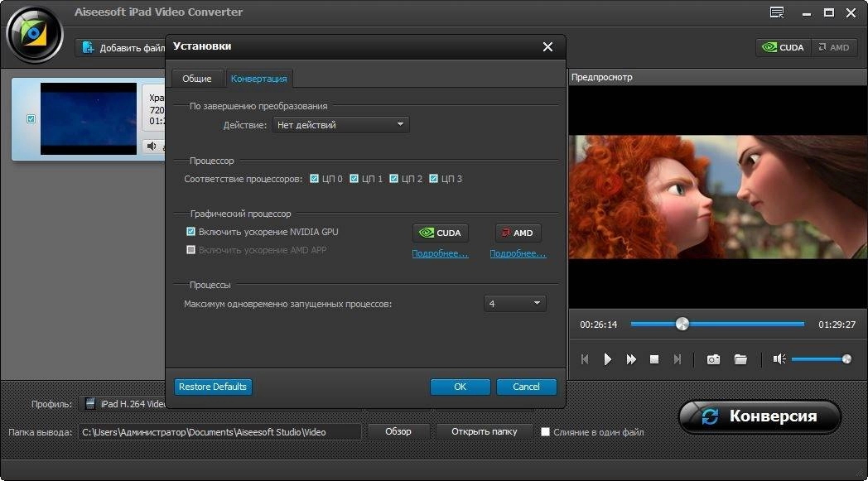The image size is (868, 481).
Task: Open the Действие dropdown
Action: click(x=341, y=125)
